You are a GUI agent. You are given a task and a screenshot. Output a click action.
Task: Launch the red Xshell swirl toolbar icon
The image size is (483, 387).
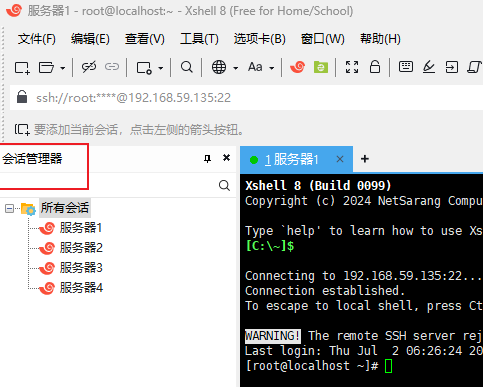pos(297,67)
